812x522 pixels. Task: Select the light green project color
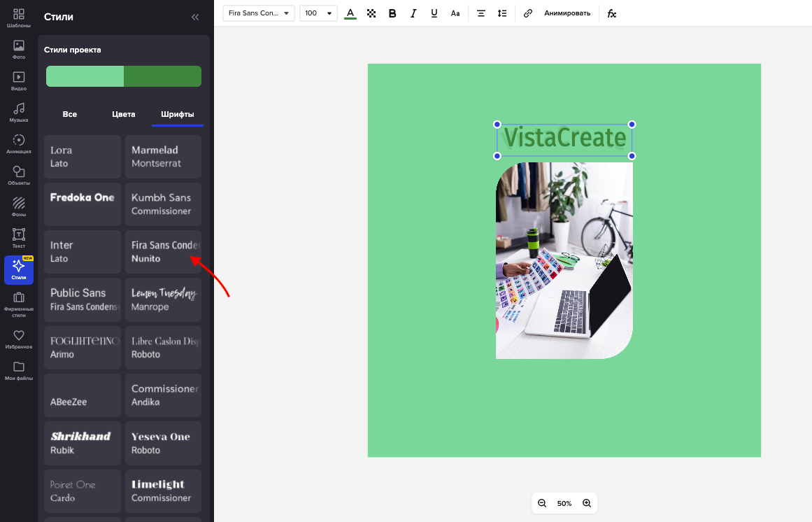(x=85, y=76)
